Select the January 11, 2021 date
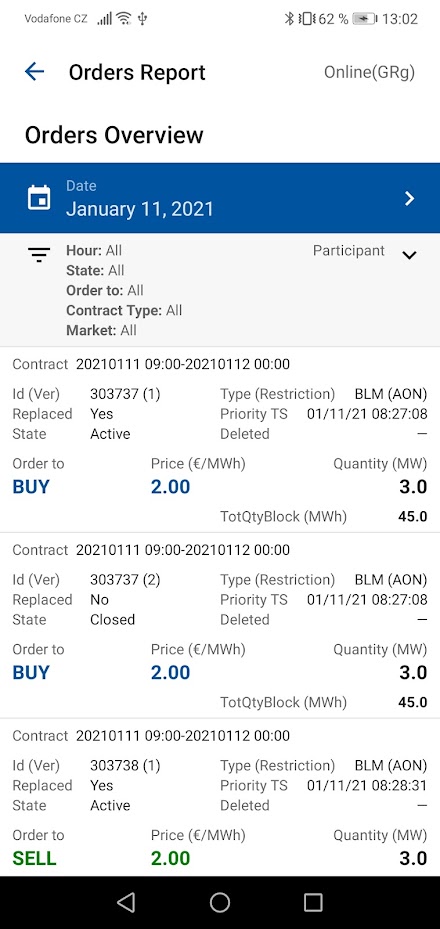Viewport: 440px width, 929px height. point(140,209)
